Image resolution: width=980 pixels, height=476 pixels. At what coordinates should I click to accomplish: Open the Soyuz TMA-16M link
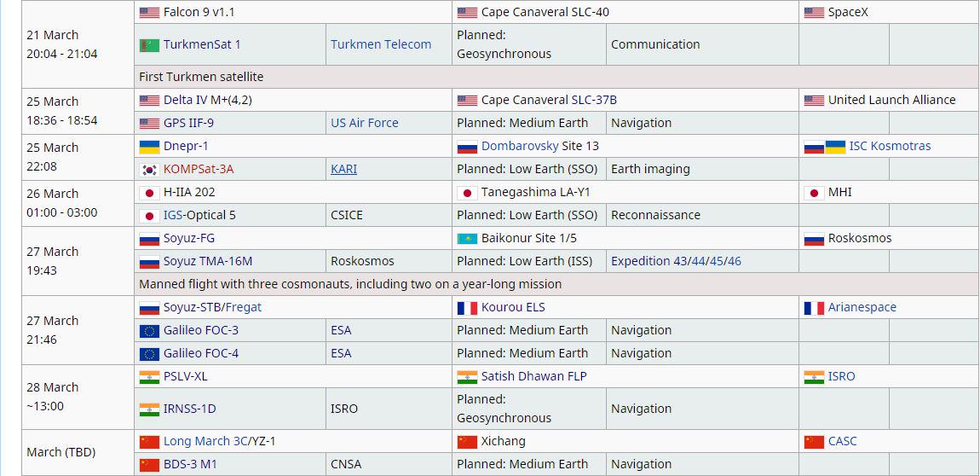coord(207,261)
